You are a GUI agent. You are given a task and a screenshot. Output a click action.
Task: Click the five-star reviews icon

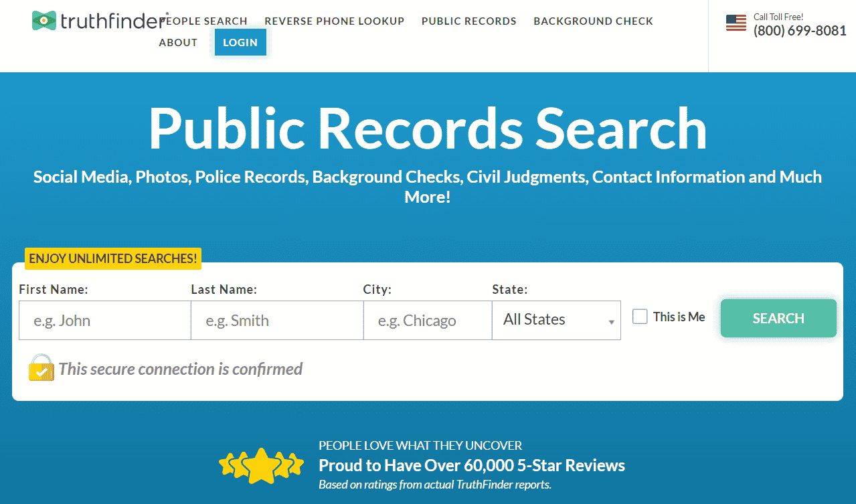(262, 465)
